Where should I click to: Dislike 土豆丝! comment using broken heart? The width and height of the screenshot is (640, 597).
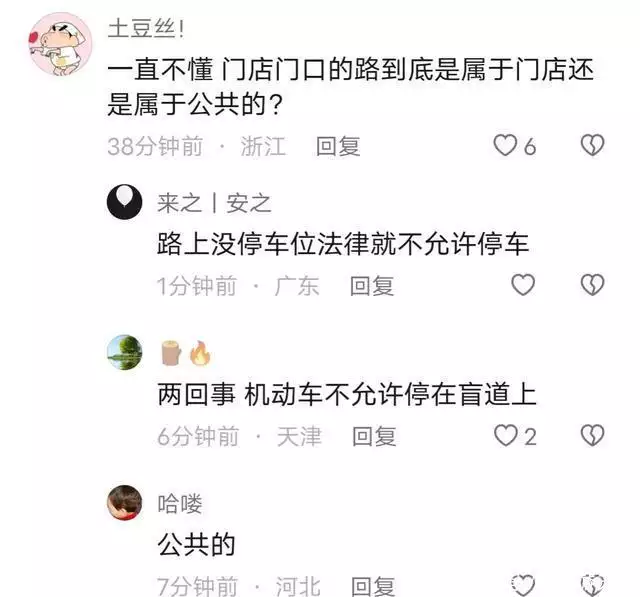pos(592,145)
